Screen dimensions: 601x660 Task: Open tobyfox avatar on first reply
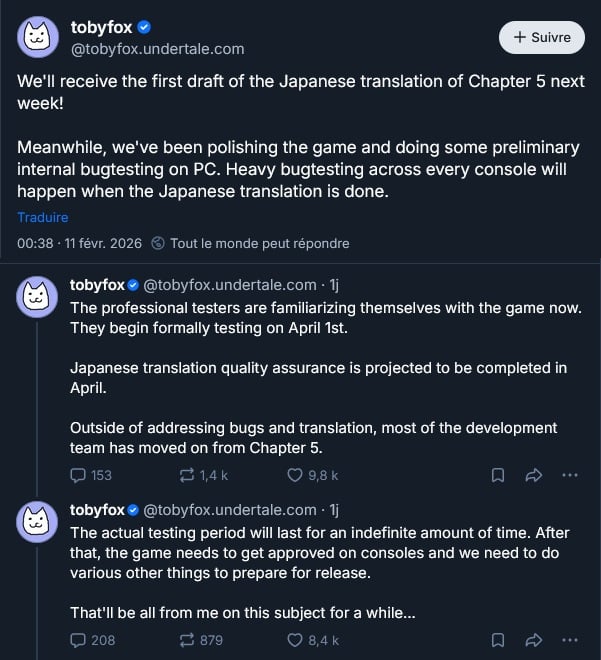tap(37, 297)
